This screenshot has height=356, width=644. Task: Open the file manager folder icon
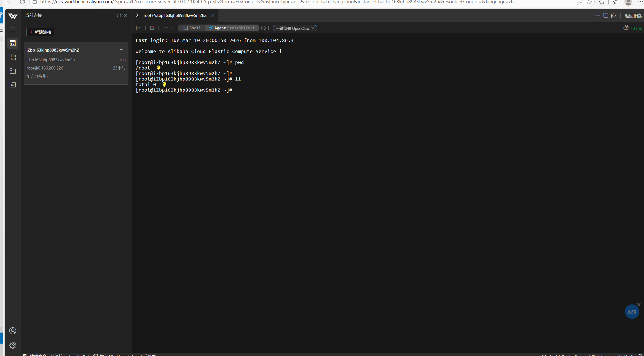(13, 71)
